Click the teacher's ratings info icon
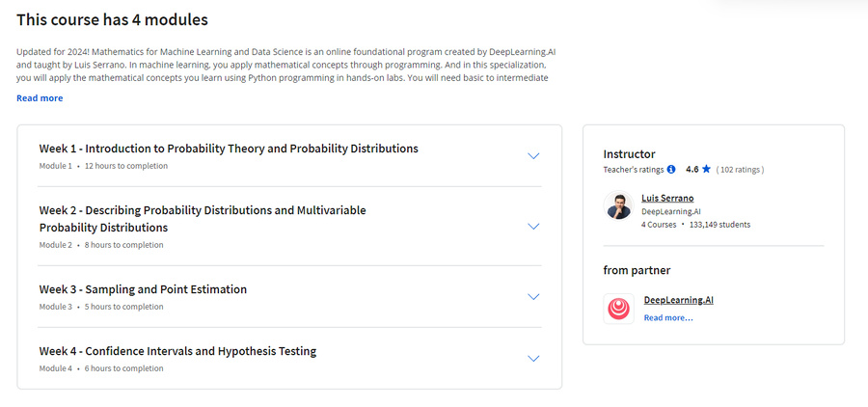This screenshot has width=868, height=407. pos(671,170)
